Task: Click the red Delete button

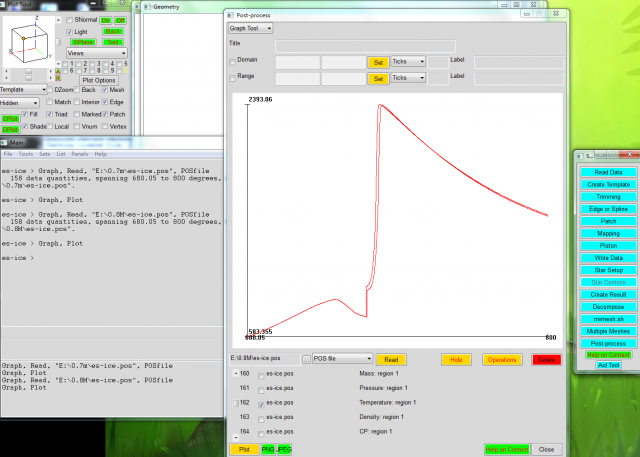Action: click(546, 358)
